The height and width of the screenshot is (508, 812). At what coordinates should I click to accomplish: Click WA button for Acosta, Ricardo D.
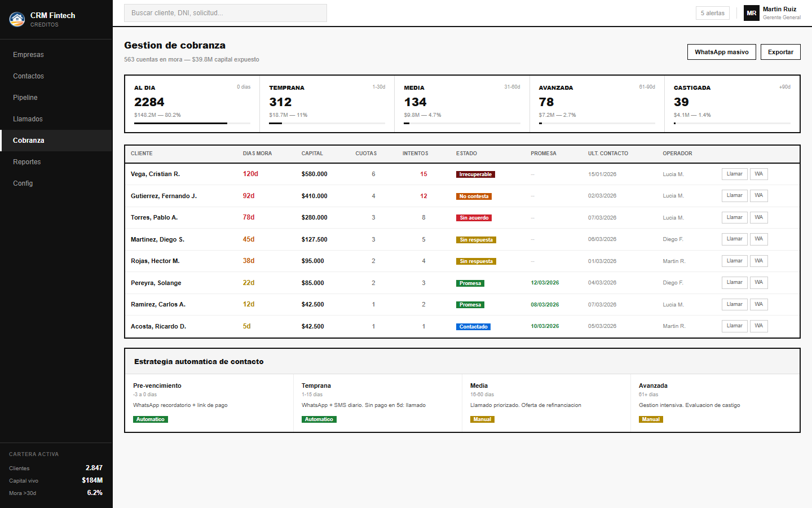[x=758, y=326]
